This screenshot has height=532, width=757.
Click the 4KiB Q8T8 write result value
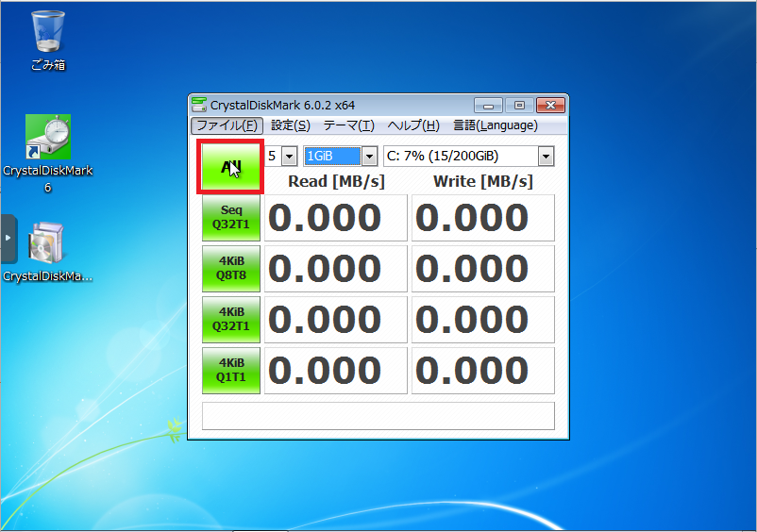point(482,269)
